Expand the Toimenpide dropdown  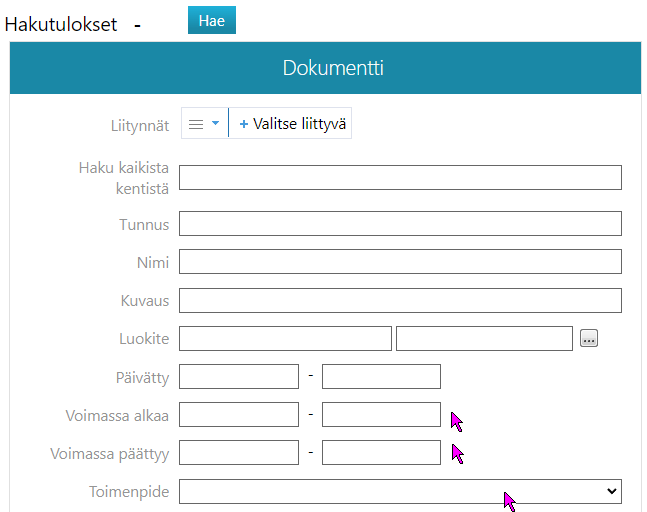pyautogui.click(x=400, y=491)
